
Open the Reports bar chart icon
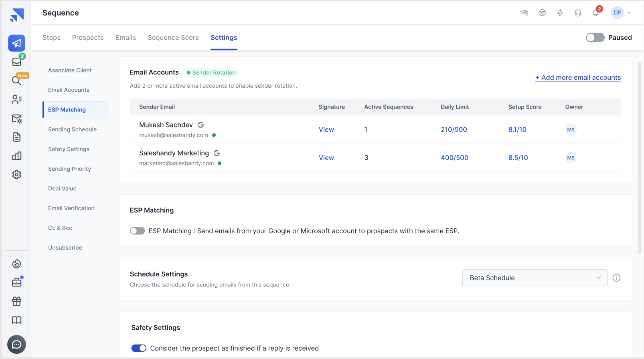(16, 156)
